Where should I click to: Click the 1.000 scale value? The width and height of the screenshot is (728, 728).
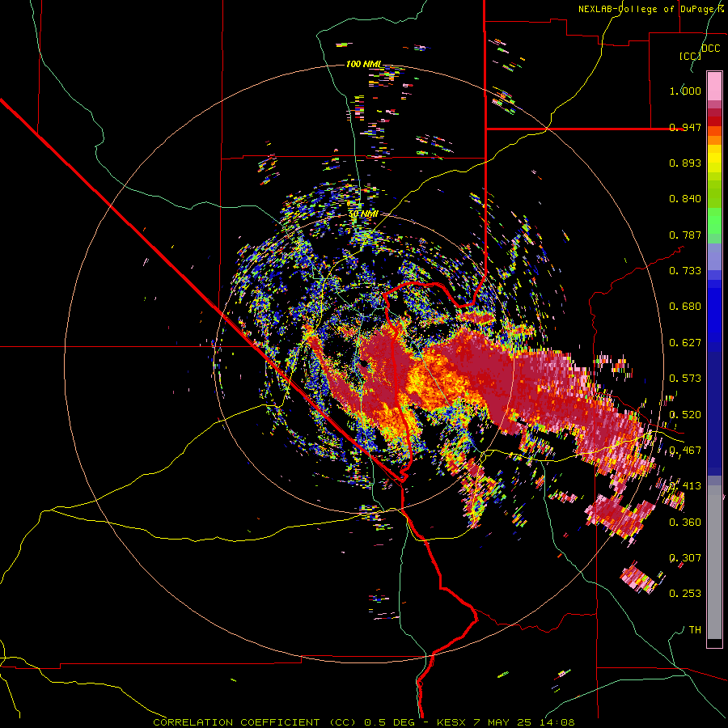(685, 91)
